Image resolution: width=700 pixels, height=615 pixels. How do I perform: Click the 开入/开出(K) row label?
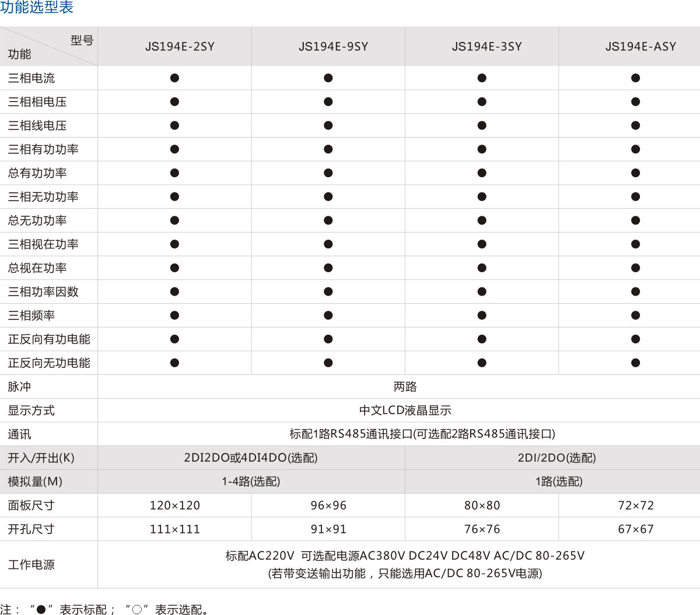click(x=41, y=458)
